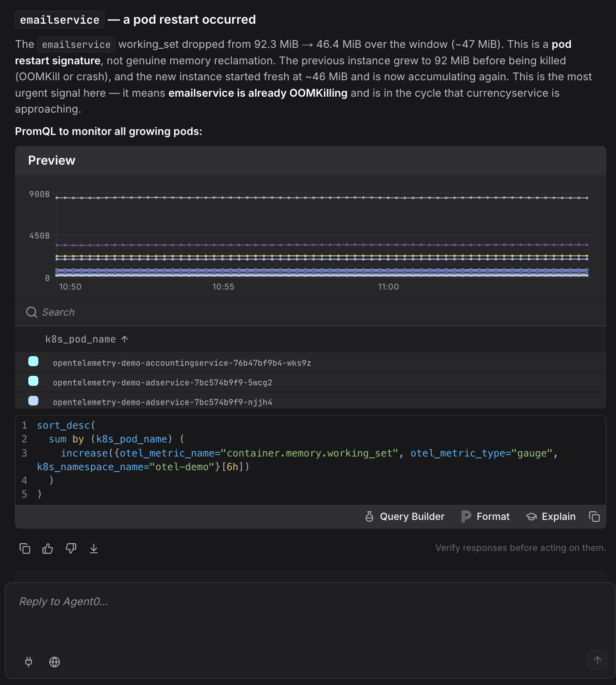Screen dimensions: 616x685
Task: Toggle adservice-7bc574b9f9-njjh4 series swatch
Action: click(33, 401)
